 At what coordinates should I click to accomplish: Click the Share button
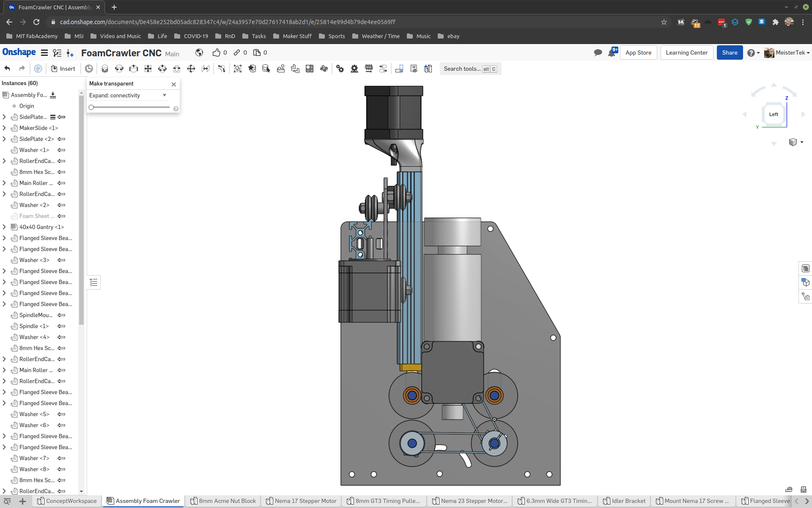pyautogui.click(x=730, y=52)
